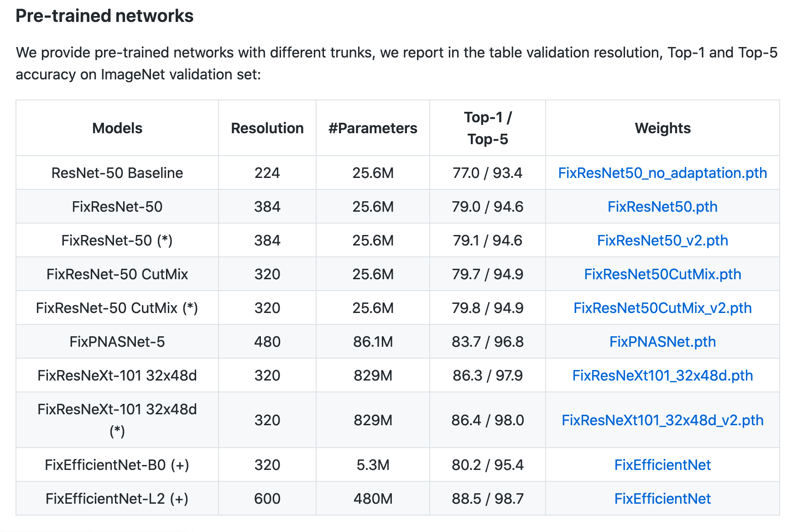Click the 79.0 / 94.6 accuracy value
Screen dimensions: 802x532
coord(488,207)
